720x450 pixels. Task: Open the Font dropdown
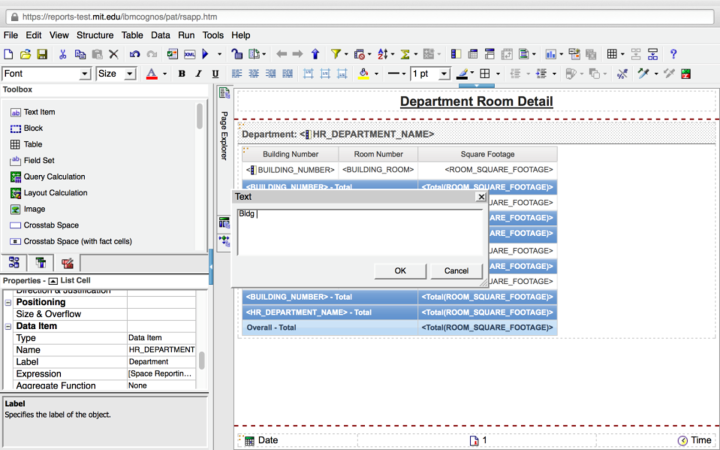85,74
